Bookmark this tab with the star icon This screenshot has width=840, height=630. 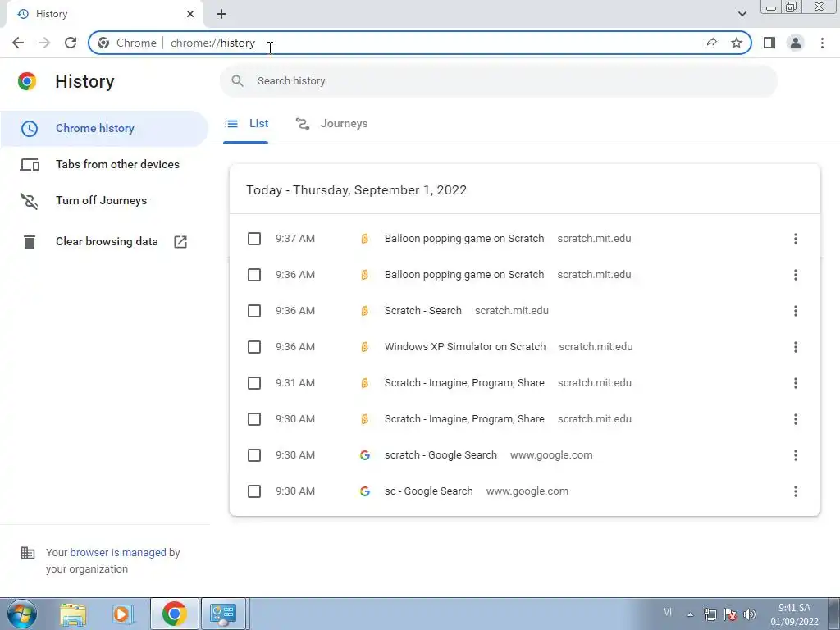[737, 43]
